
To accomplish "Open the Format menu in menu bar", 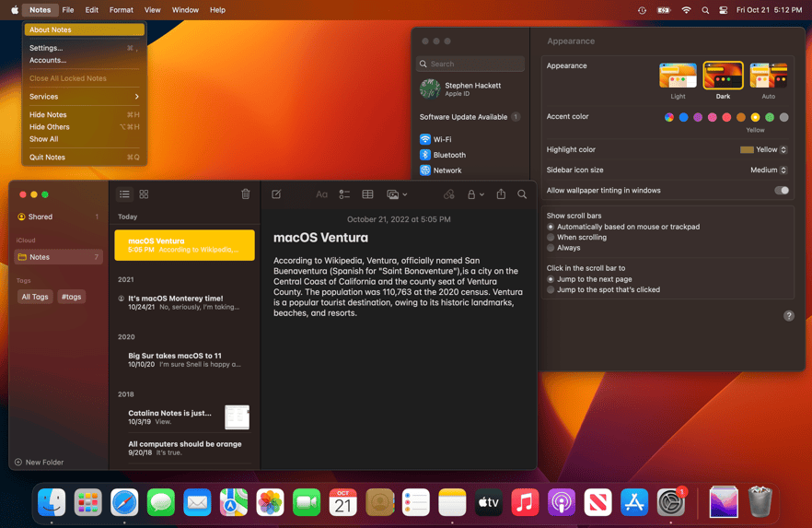I will coord(122,10).
